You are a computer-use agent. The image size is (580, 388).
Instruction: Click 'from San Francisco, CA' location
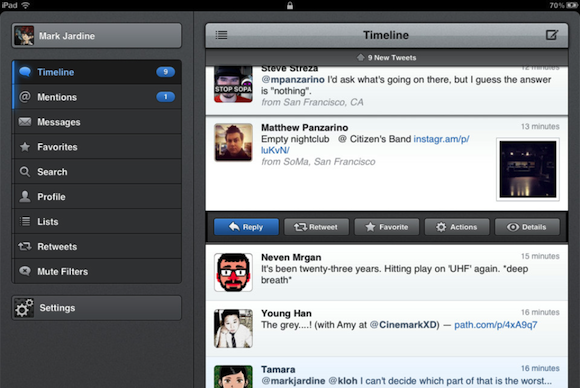[x=312, y=102]
